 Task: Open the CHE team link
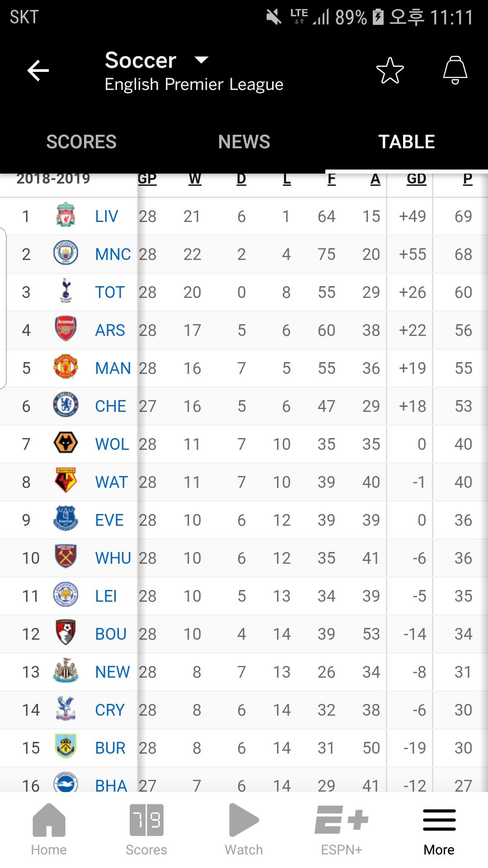[110, 406]
